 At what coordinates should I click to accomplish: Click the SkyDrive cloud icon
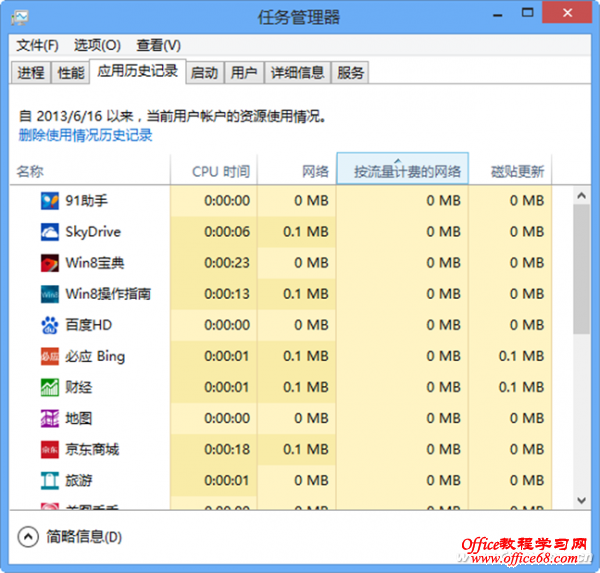(x=50, y=232)
